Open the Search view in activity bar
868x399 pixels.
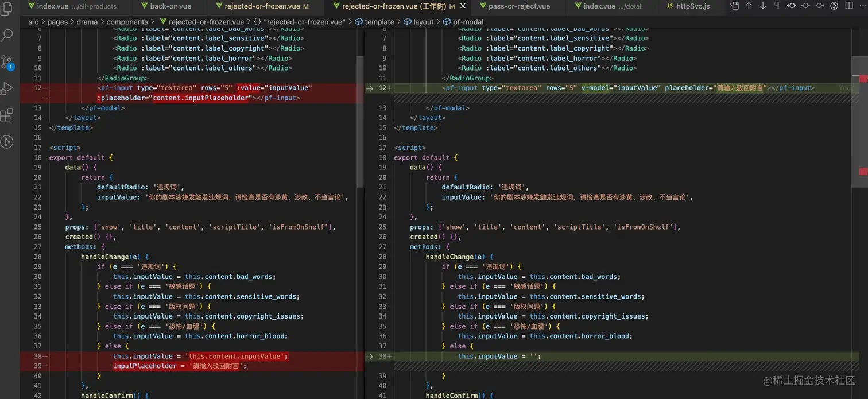7,35
